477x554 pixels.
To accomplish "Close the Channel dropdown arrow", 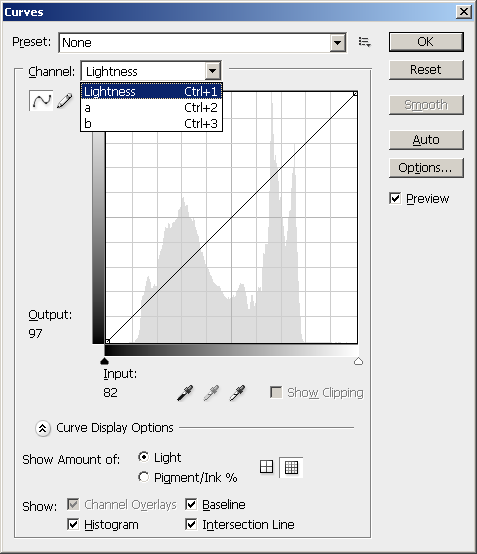I will point(212,71).
